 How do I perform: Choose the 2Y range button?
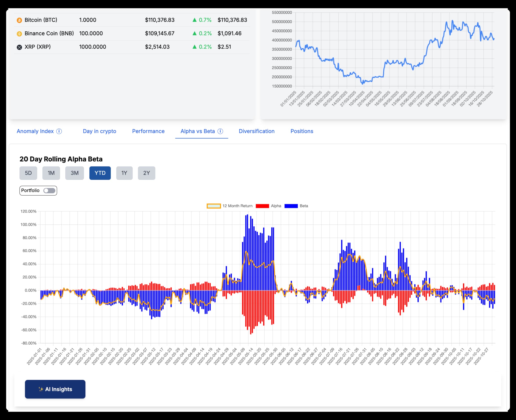[146, 173]
